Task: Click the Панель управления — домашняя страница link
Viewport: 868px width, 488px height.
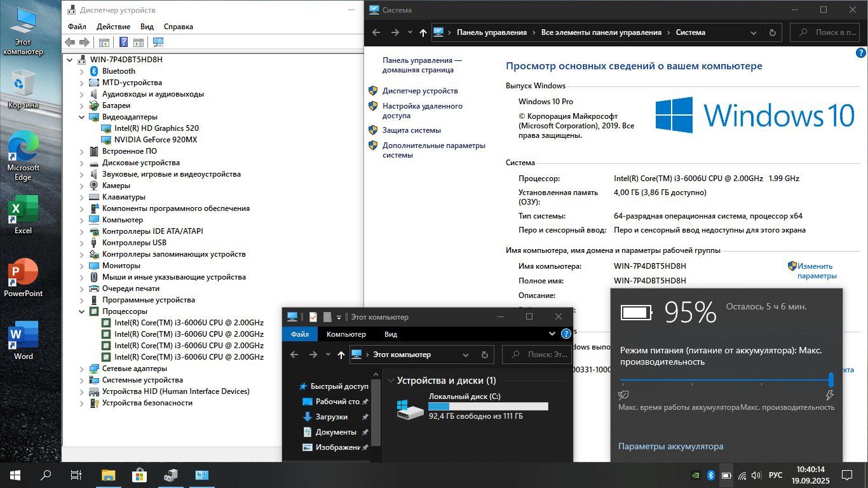Action: [422, 65]
